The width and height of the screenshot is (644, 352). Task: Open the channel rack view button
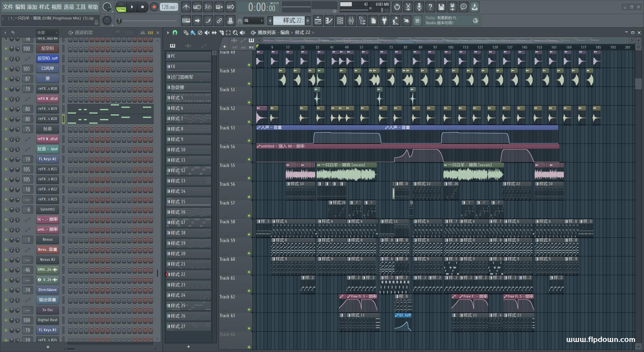[340, 21]
